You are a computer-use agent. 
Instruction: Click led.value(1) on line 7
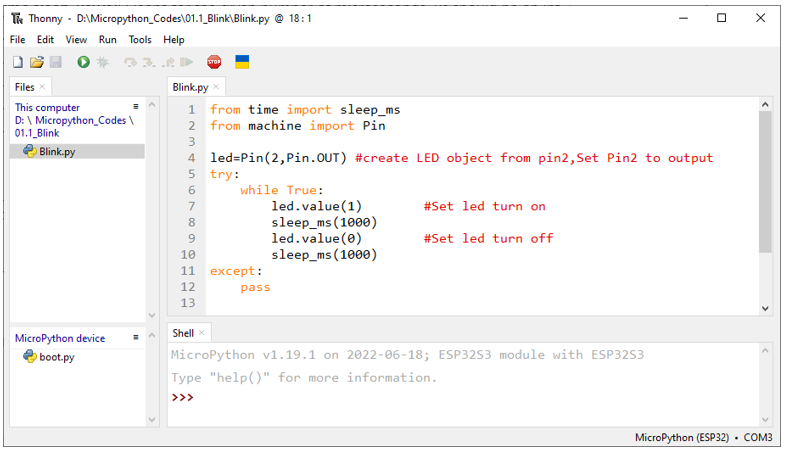(316, 206)
